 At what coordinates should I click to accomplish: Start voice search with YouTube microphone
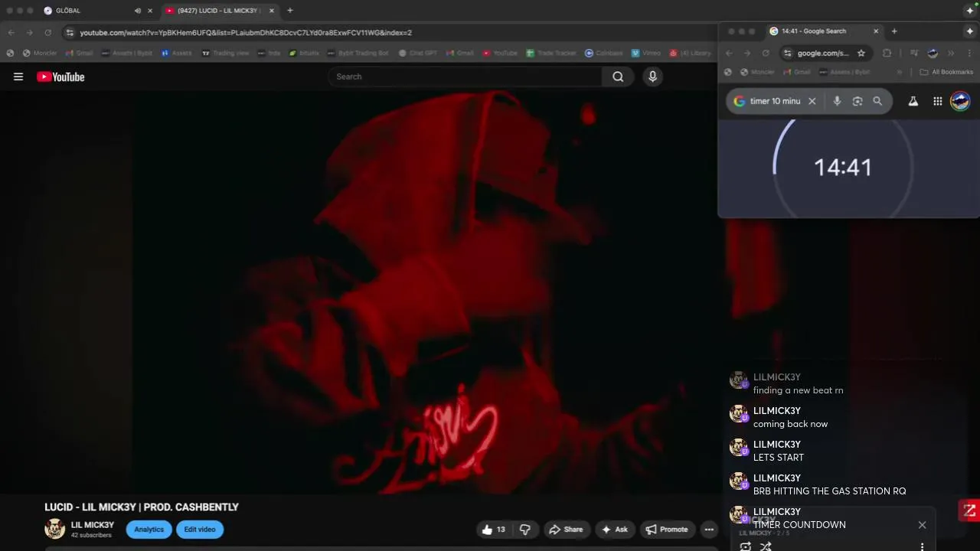tap(652, 77)
